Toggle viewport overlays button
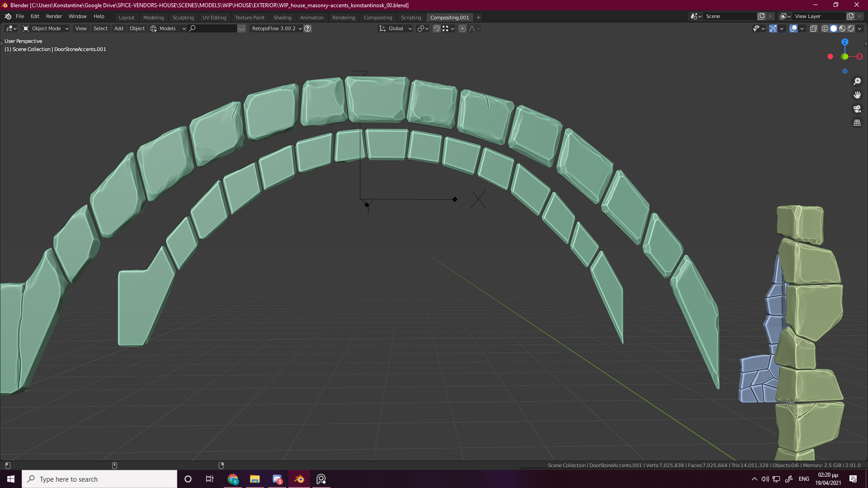Image resolution: width=868 pixels, height=488 pixels. click(x=793, y=28)
